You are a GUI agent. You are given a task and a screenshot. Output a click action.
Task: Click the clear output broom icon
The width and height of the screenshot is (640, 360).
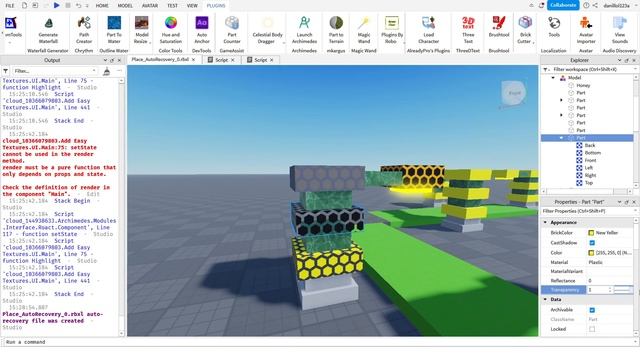[107, 71]
